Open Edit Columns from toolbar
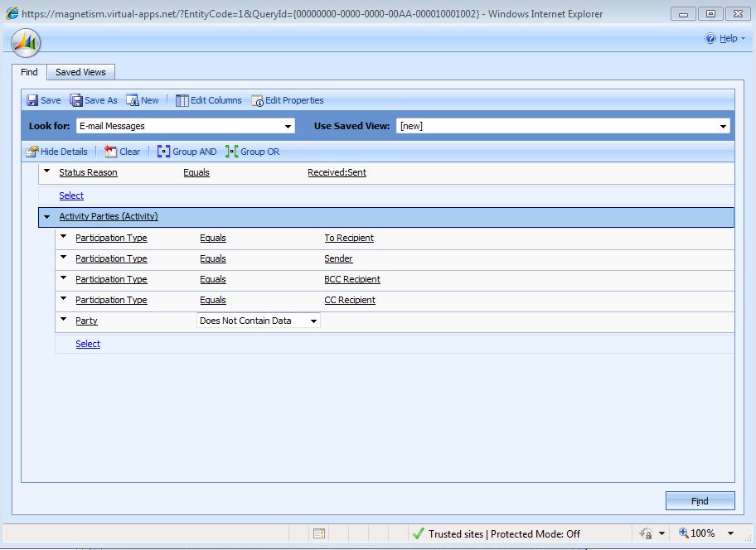The image size is (756, 550). 182,100
